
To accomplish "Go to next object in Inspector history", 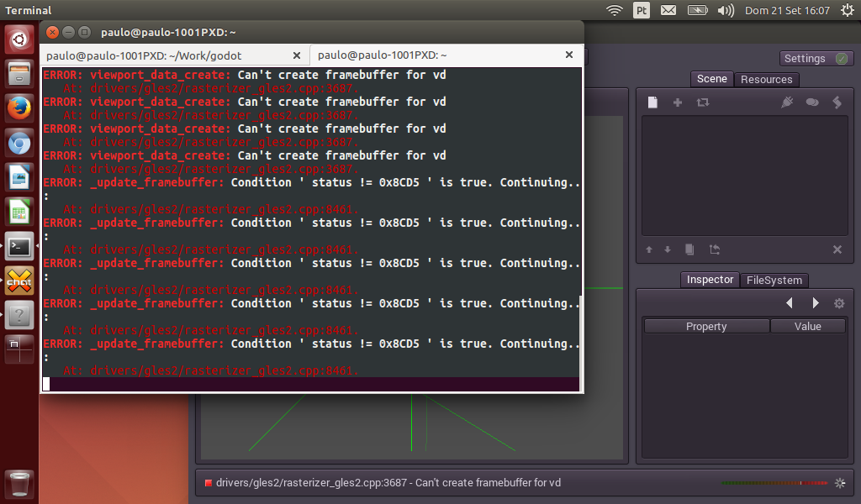I will coord(816,302).
